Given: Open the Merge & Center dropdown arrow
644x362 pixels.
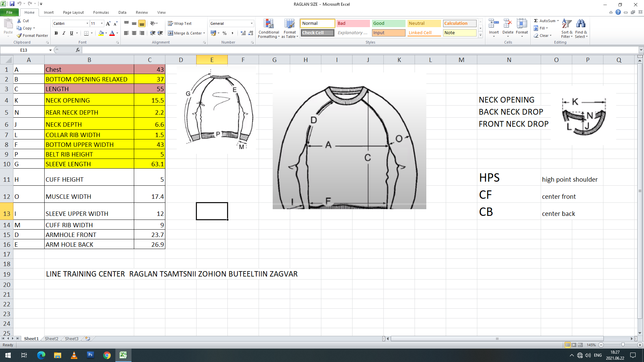Looking at the screenshot, I should [204, 33].
